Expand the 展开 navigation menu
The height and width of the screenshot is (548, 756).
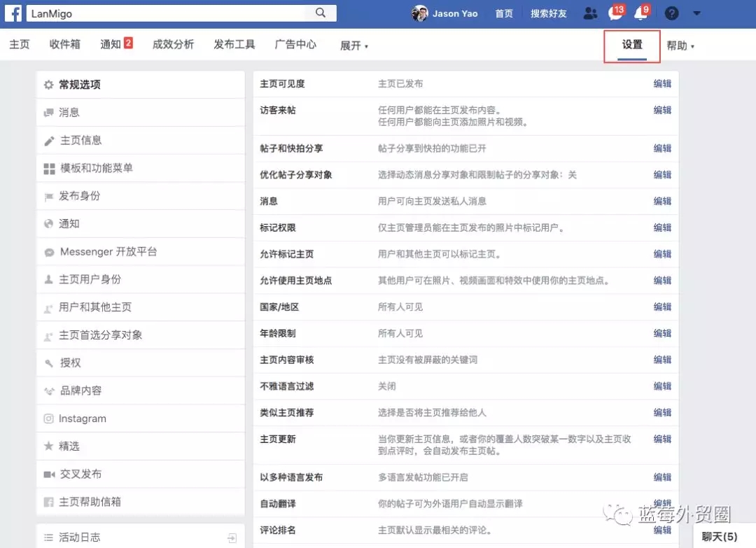353,45
